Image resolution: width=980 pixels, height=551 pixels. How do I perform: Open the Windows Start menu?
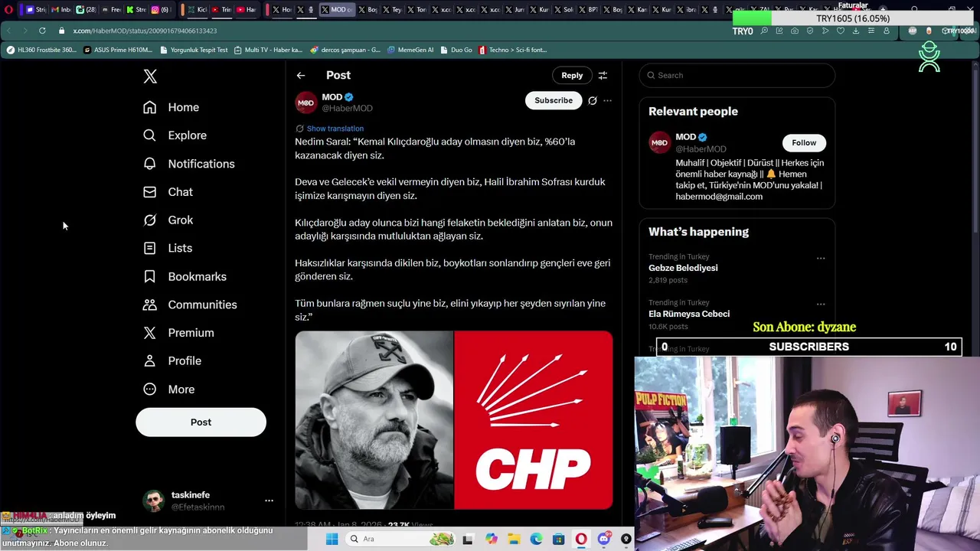click(332, 539)
